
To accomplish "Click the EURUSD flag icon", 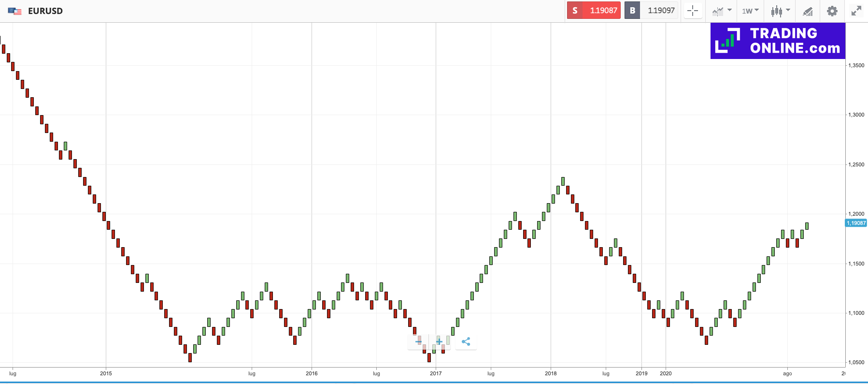I will (x=15, y=11).
